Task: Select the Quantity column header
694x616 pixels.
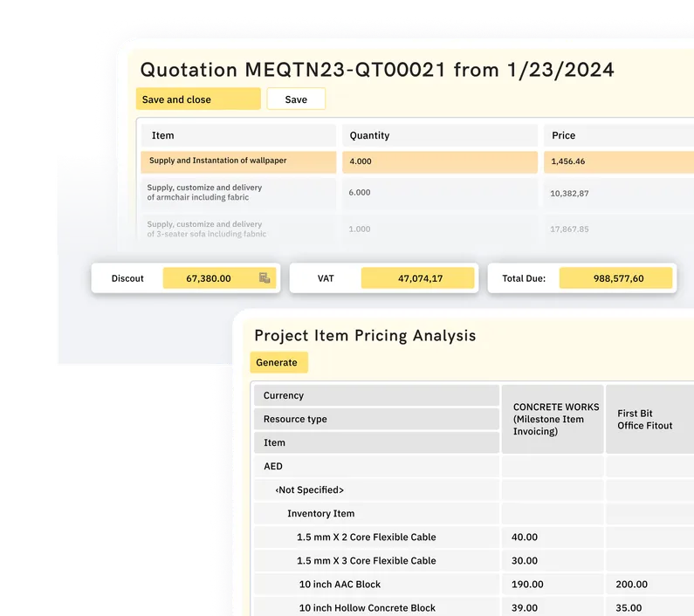Action: pos(440,135)
